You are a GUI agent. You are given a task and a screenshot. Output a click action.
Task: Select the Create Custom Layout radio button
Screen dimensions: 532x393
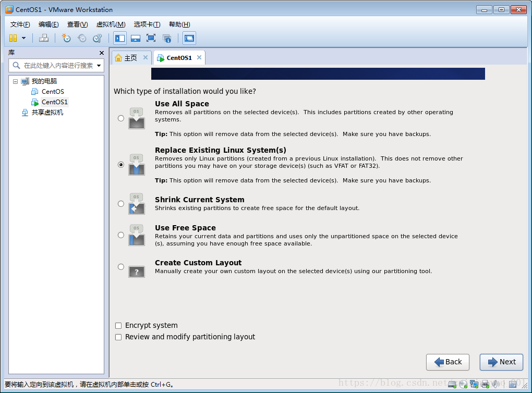(121, 267)
